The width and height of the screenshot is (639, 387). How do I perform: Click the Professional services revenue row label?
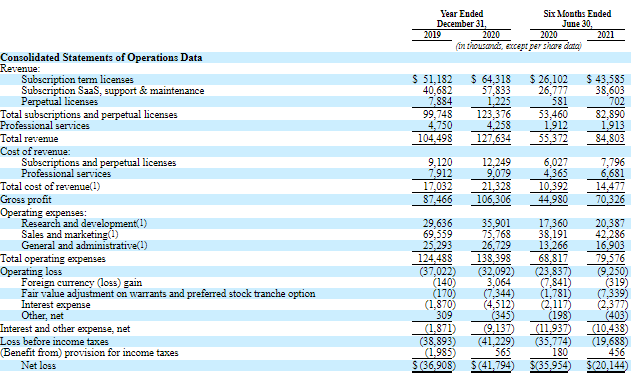click(45, 126)
